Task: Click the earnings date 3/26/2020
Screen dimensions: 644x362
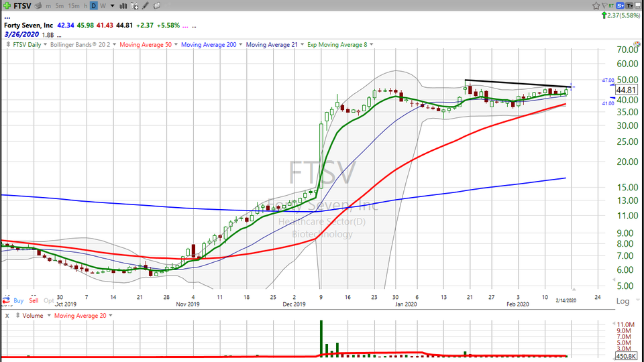Action: (21, 34)
